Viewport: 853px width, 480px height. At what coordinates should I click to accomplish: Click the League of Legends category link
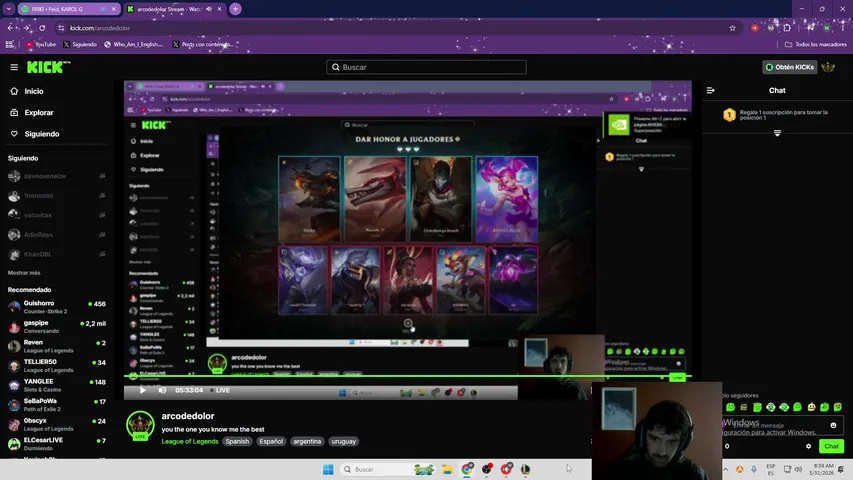[x=190, y=441]
